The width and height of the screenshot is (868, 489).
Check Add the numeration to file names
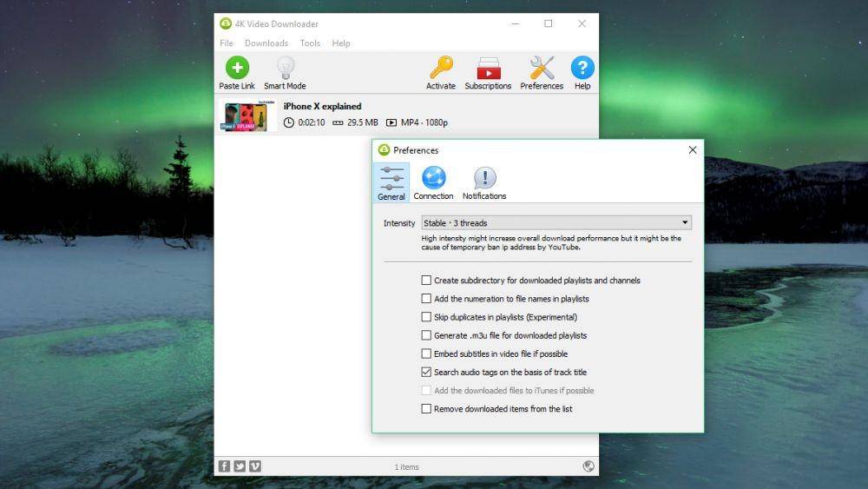pyautogui.click(x=426, y=299)
